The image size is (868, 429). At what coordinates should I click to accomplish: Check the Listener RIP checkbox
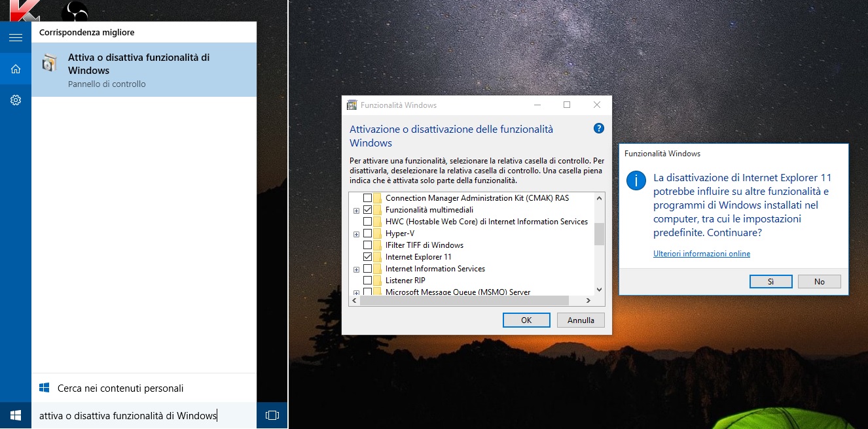367,281
